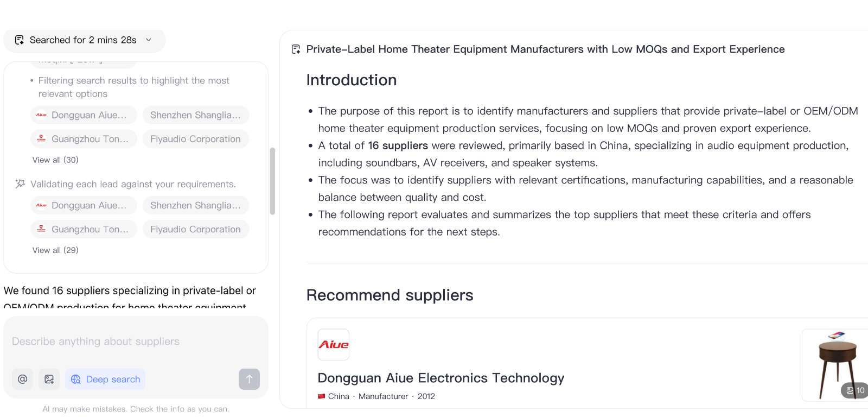Click the image upload icon
Image resolution: width=868 pixels, height=417 pixels.
click(49, 379)
